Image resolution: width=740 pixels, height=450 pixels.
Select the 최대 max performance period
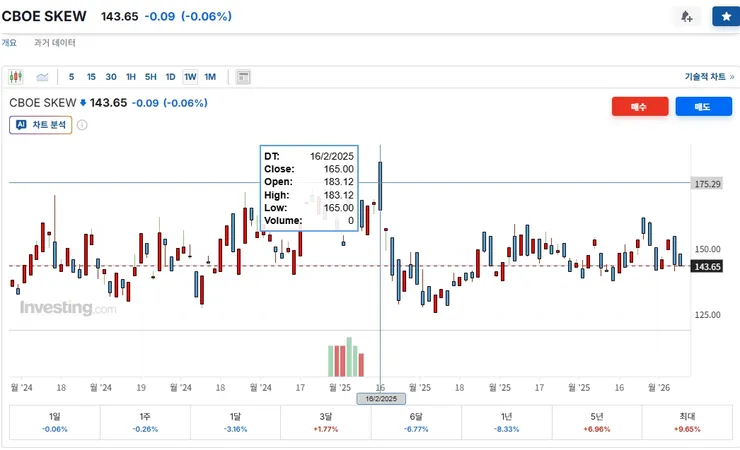click(687, 422)
